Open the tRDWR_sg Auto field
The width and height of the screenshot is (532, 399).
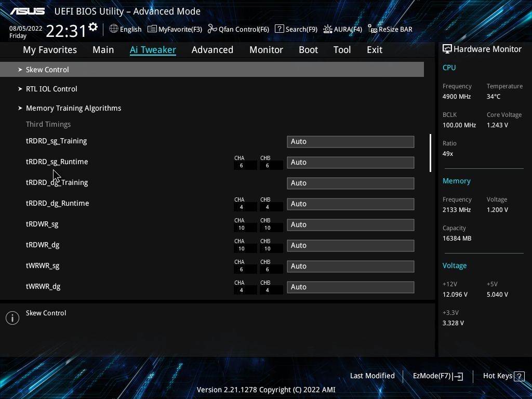tap(351, 225)
